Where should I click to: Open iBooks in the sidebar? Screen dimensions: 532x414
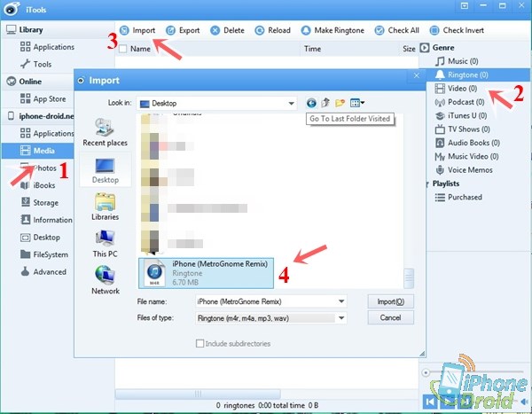37,185
